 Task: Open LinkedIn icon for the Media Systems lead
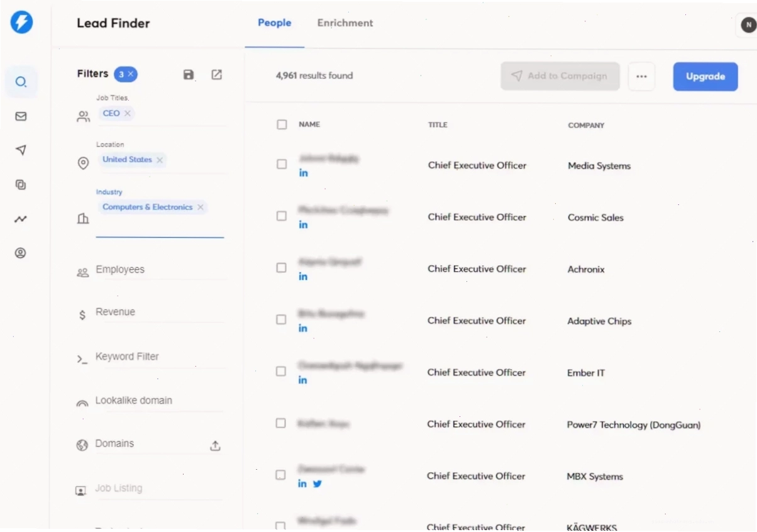303,173
